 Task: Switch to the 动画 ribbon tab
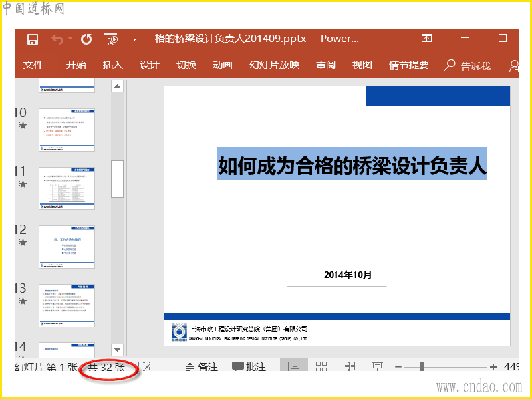[223, 65]
